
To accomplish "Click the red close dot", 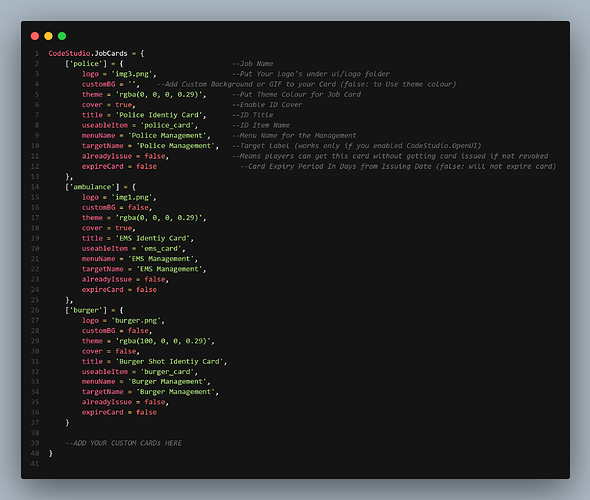I will click(x=35, y=36).
